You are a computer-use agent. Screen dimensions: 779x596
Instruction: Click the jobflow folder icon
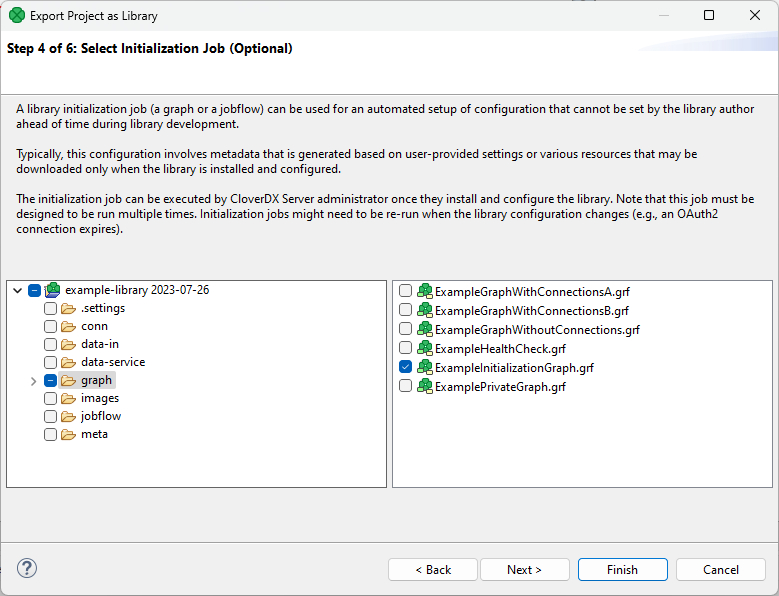click(x=69, y=416)
